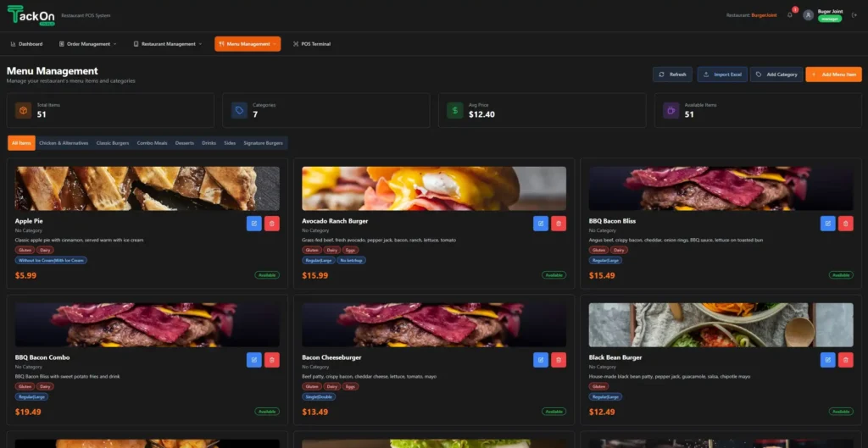868x448 pixels.
Task: Edit the BBQ Bacon Combo item
Action: click(254, 360)
